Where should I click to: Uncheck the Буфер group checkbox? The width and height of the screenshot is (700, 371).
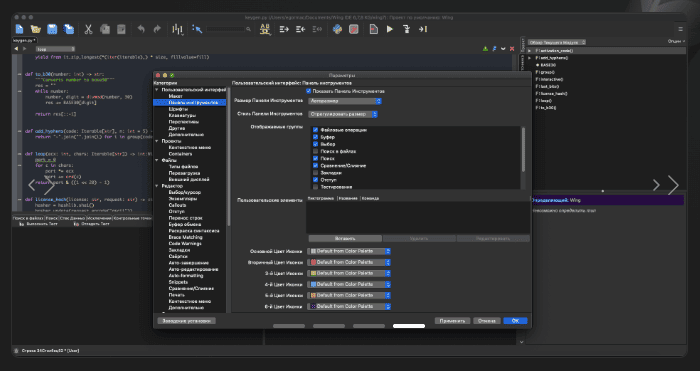click(x=316, y=137)
